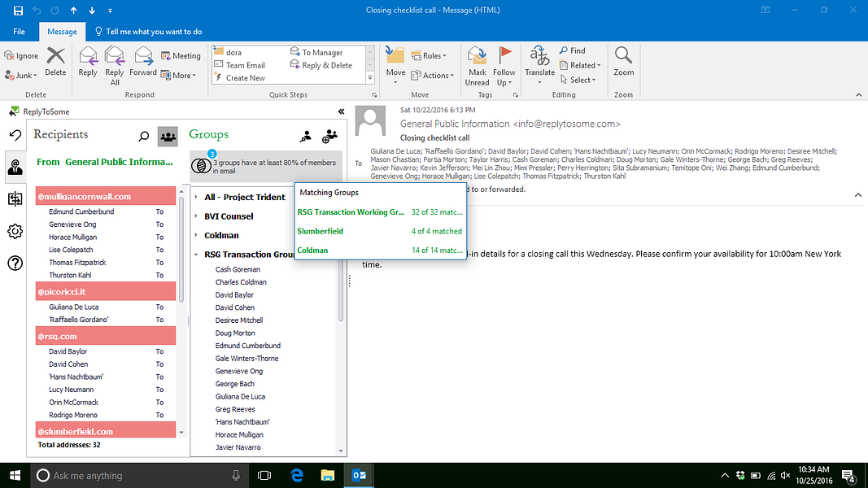Select the Message ribbon tab
This screenshot has height=488, width=868.
(x=62, y=32)
